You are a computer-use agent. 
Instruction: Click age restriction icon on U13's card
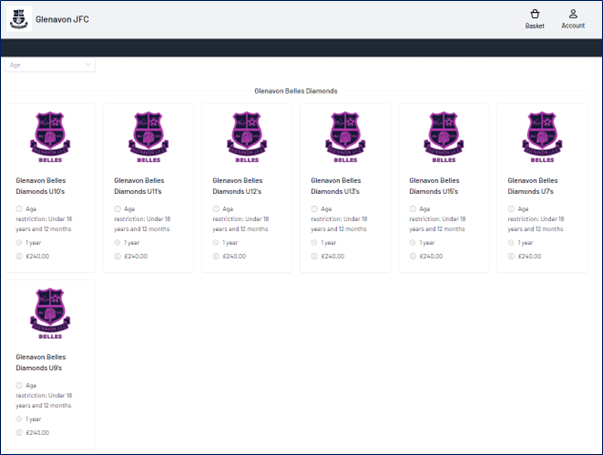click(x=314, y=209)
